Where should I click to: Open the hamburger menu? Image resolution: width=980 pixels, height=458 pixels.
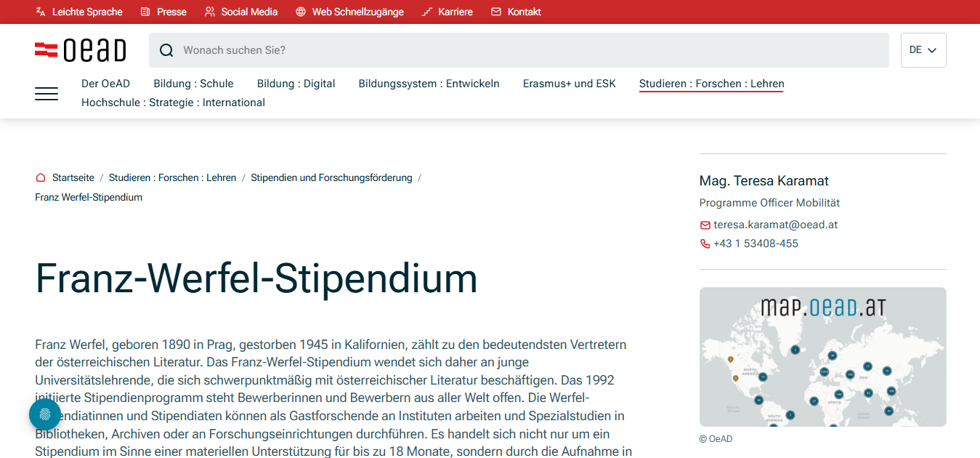pyautogui.click(x=46, y=94)
